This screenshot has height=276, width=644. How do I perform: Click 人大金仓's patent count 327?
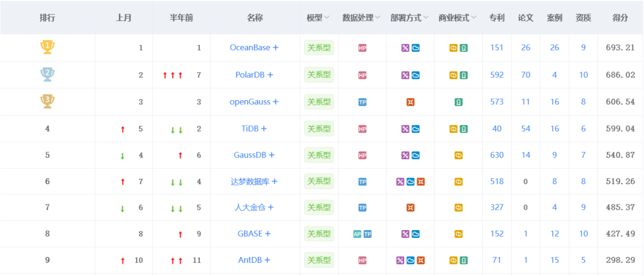[497, 208]
